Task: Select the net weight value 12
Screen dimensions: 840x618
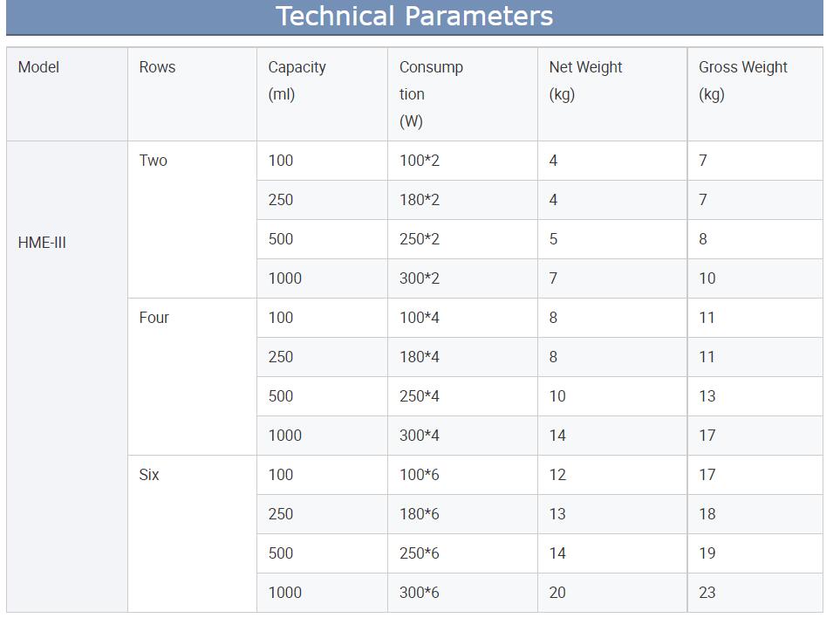Action: click(x=557, y=475)
